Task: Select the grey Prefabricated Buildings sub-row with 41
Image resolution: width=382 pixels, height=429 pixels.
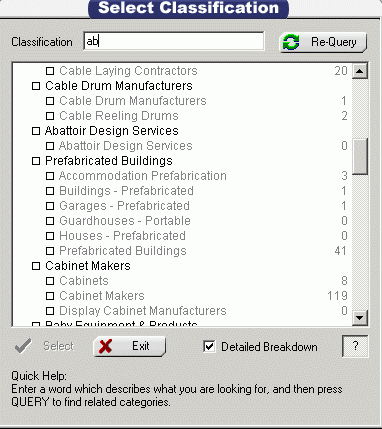Action: pos(123,251)
